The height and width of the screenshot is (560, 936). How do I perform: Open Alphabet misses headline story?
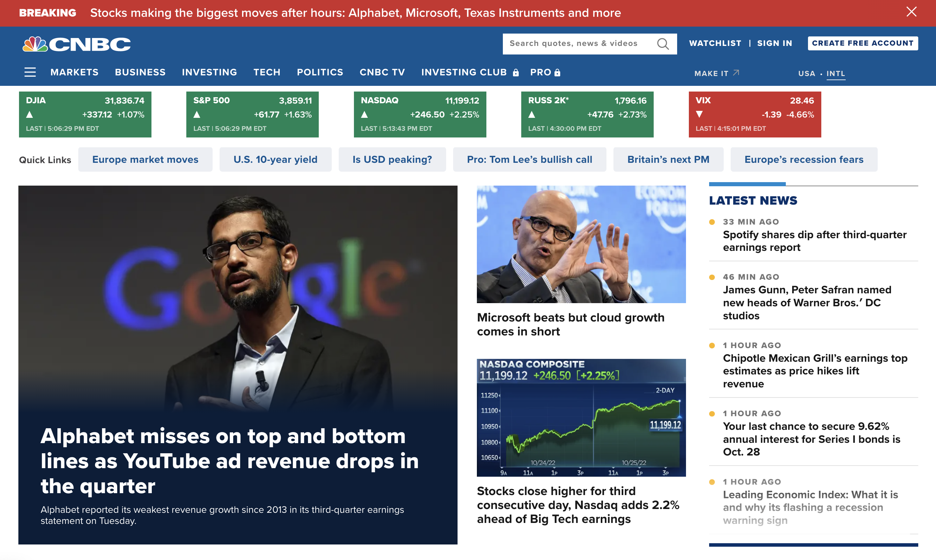coord(229,461)
